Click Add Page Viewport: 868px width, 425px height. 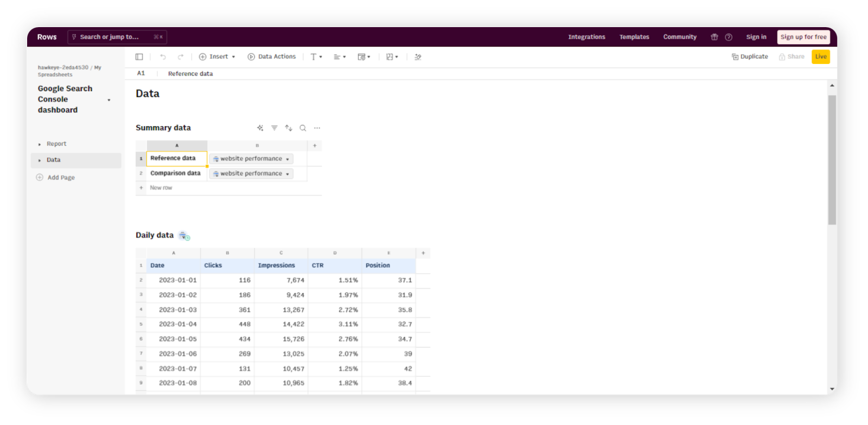click(55, 178)
